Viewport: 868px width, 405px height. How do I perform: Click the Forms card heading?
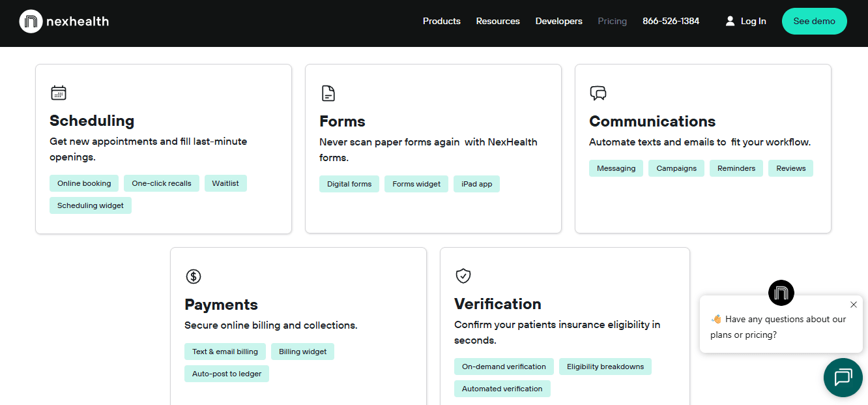(342, 121)
